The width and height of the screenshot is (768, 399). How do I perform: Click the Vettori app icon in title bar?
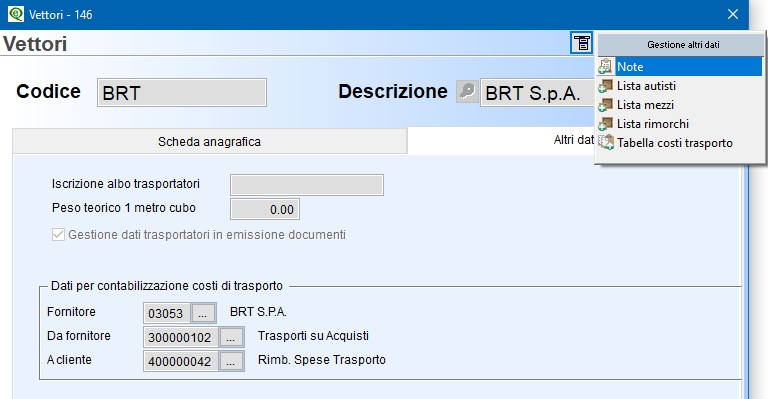pyautogui.click(x=16, y=14)
